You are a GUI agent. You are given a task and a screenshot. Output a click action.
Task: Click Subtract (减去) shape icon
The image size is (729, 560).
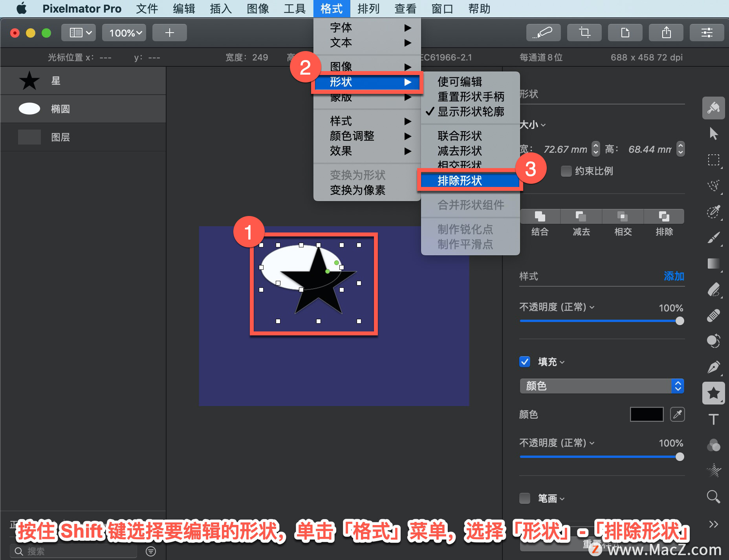pyautogui.click(x=581, y=216)
